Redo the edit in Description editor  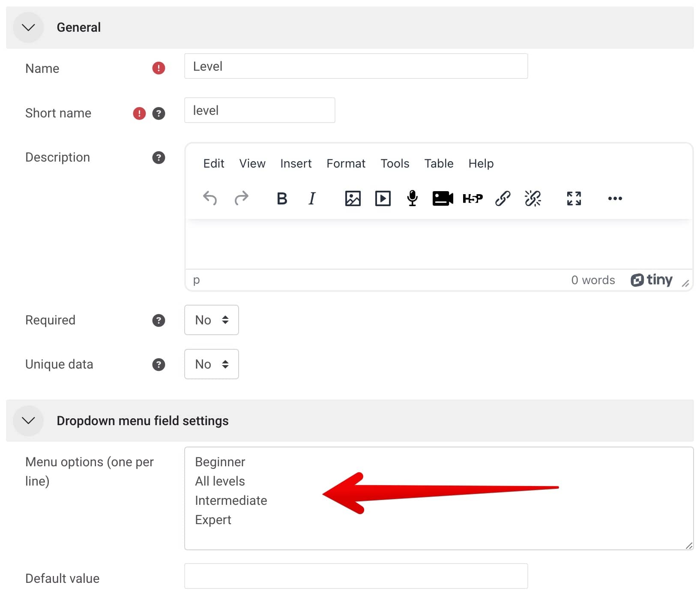pos(242,198)
